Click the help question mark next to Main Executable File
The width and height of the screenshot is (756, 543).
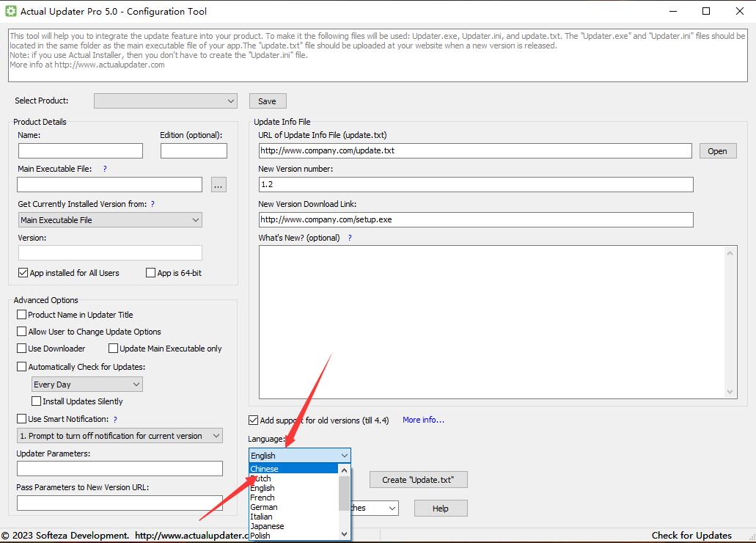click(105, 169)
